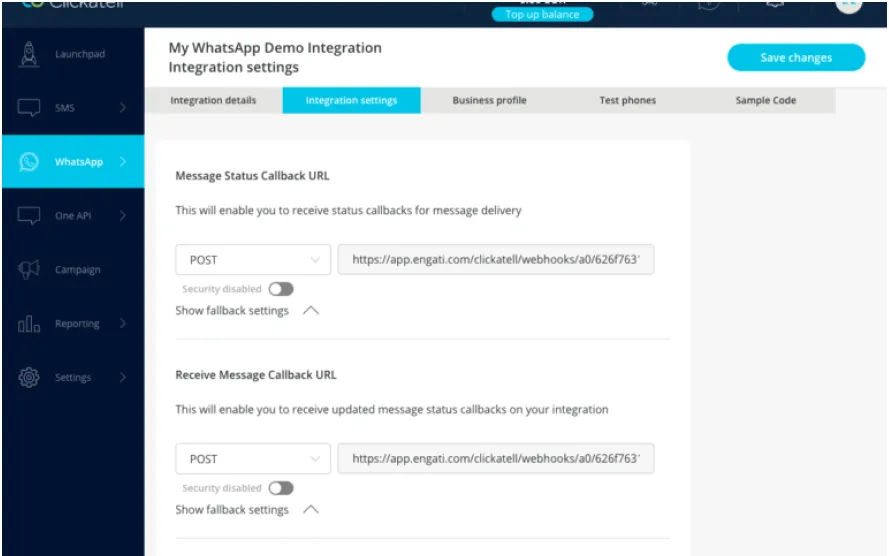The height and width of the screenshot is (556, 889).
Task: Open Launchpad from the sidebar
Action: coord(73,54)
